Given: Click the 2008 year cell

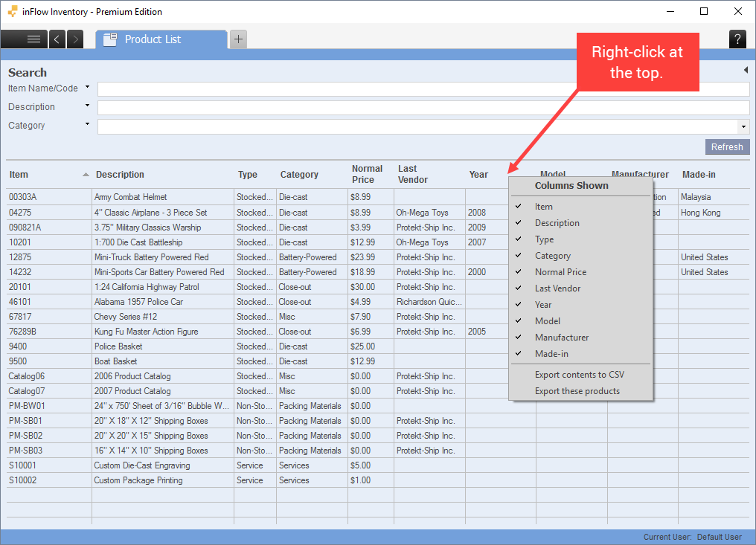Looking at the screenshot, I should 477,213.
